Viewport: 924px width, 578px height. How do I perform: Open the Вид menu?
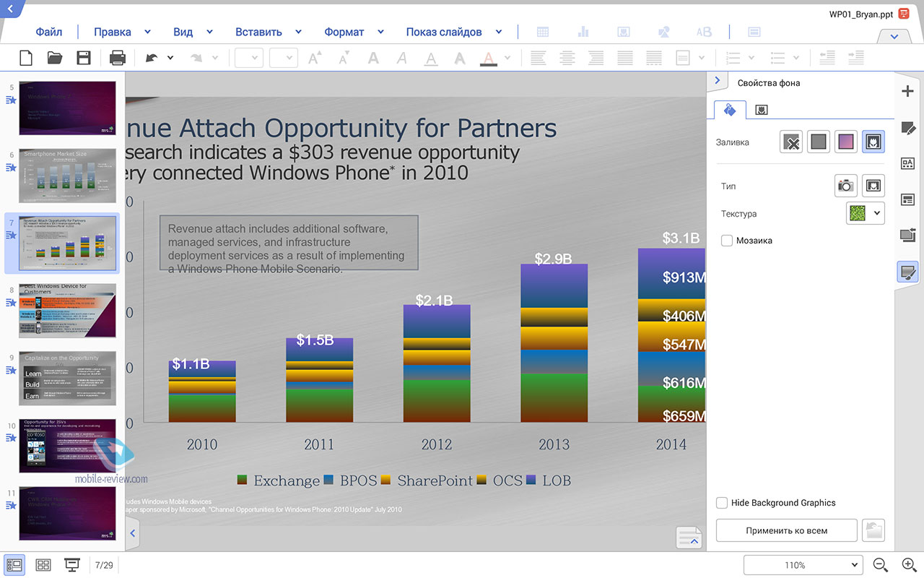point(183,32)
